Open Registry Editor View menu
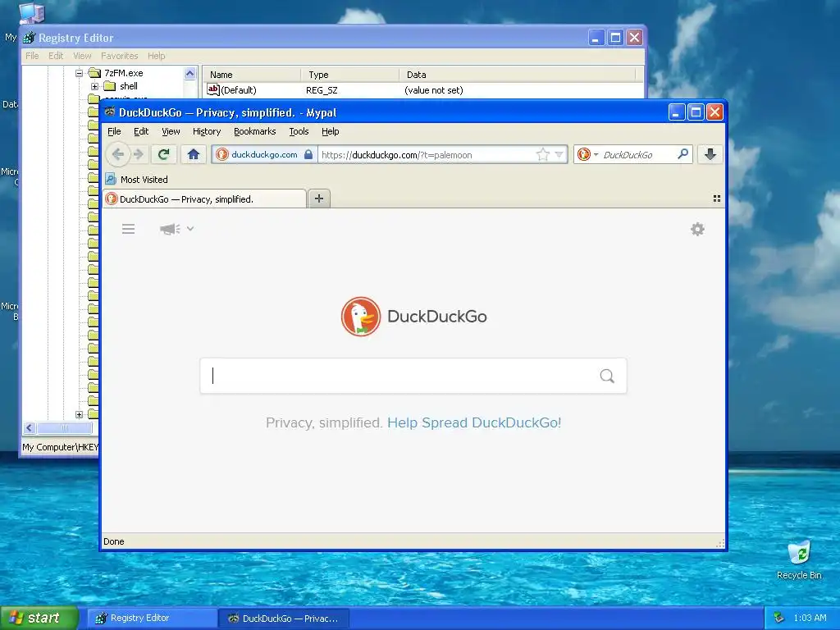This screenshot has height=630, width=840. tap(82, 56)
